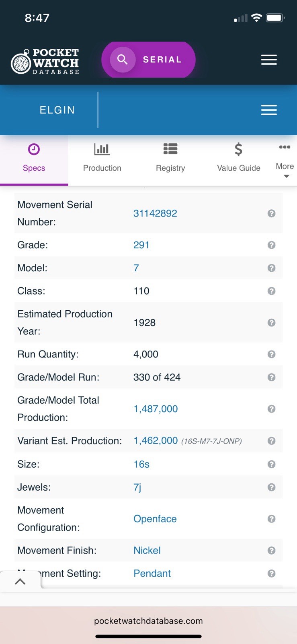
Task: Select the variant code 16S-M7-7J-ONP
Action: (211, 441)
